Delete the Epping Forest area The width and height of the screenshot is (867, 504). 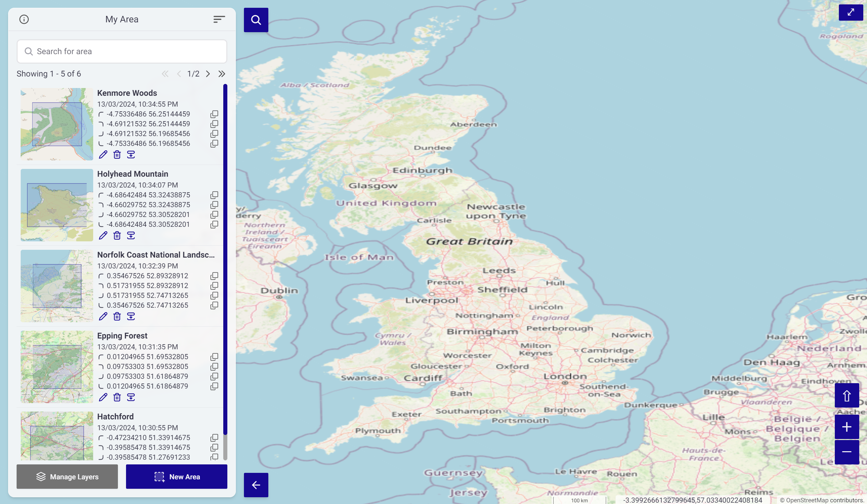pyautogui.click(x=117, y=397)
